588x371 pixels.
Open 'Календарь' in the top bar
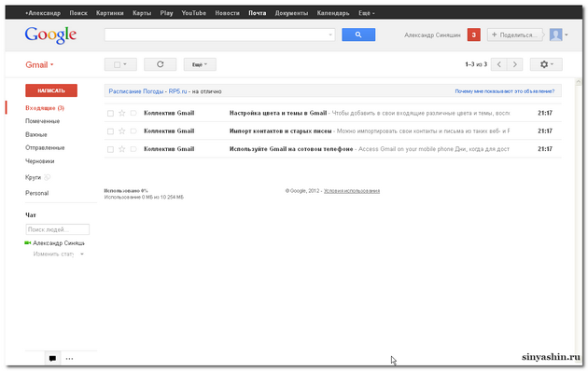(x=333, y=13)
